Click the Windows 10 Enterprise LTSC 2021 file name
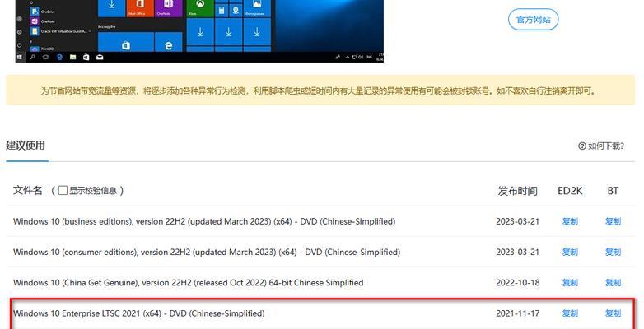Image resolution: width=644 pixels, height=329 pixels. tap(139, 313)
